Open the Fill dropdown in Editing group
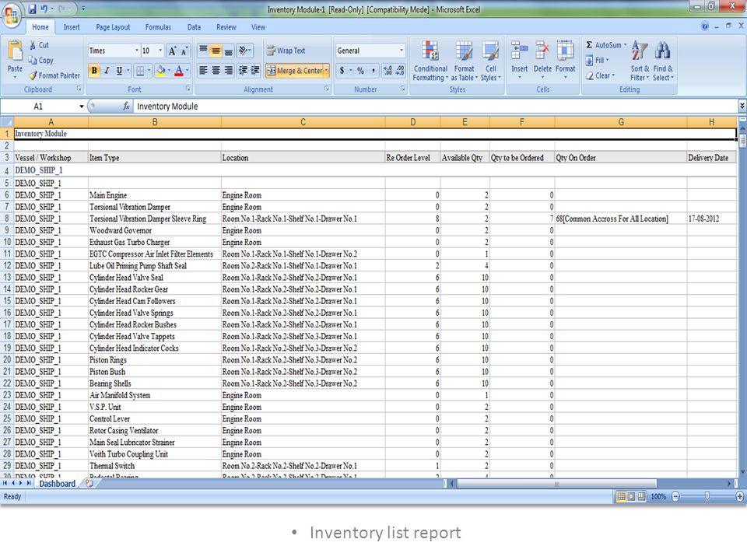Screen dimensions: 747x560 (598, 61)
